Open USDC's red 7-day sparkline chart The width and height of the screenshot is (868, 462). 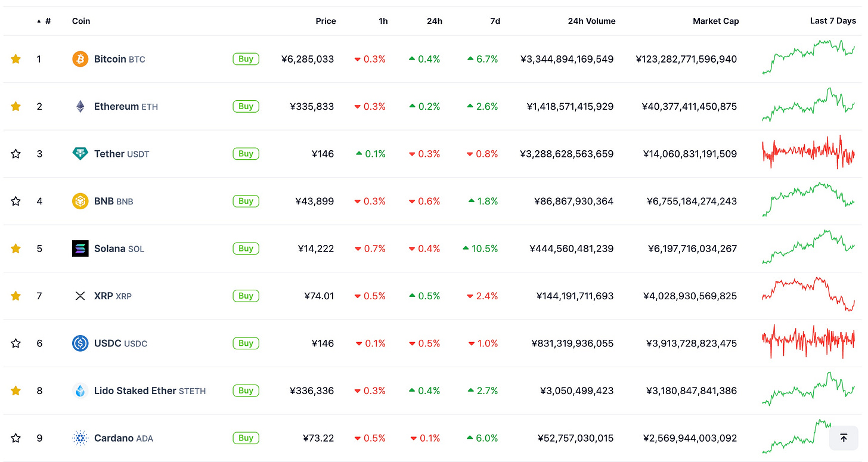tap(808, 342)
